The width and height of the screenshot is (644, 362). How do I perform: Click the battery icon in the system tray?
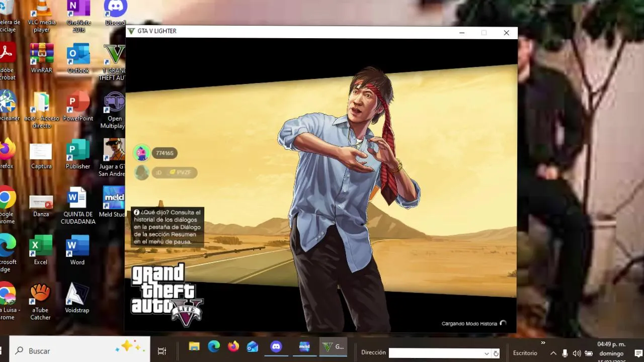point(588,353)
